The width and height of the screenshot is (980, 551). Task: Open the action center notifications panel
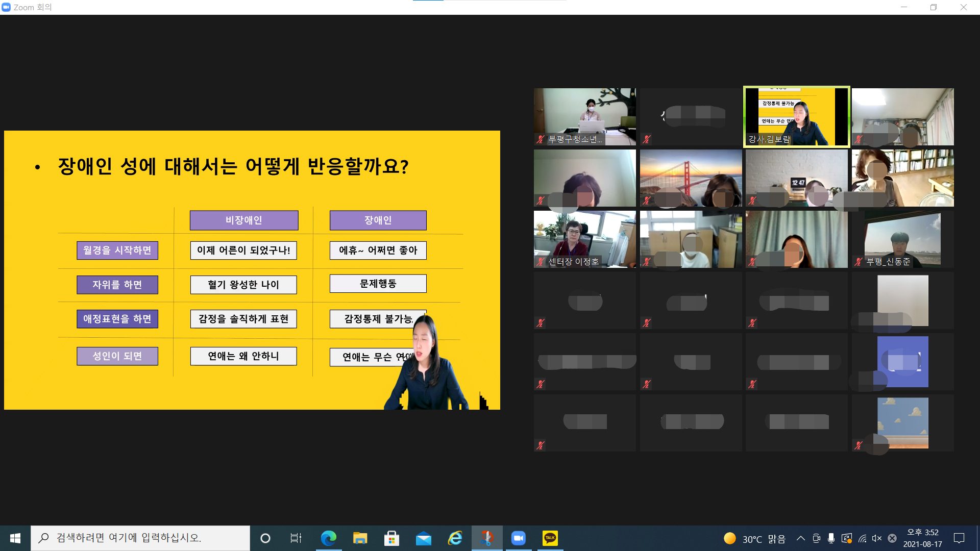point(959,538)
